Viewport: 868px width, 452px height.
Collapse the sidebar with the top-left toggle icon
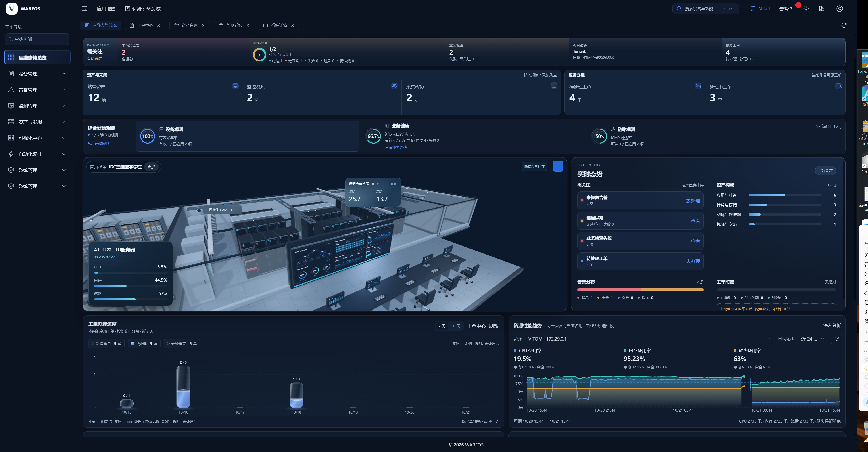[85, 9]
